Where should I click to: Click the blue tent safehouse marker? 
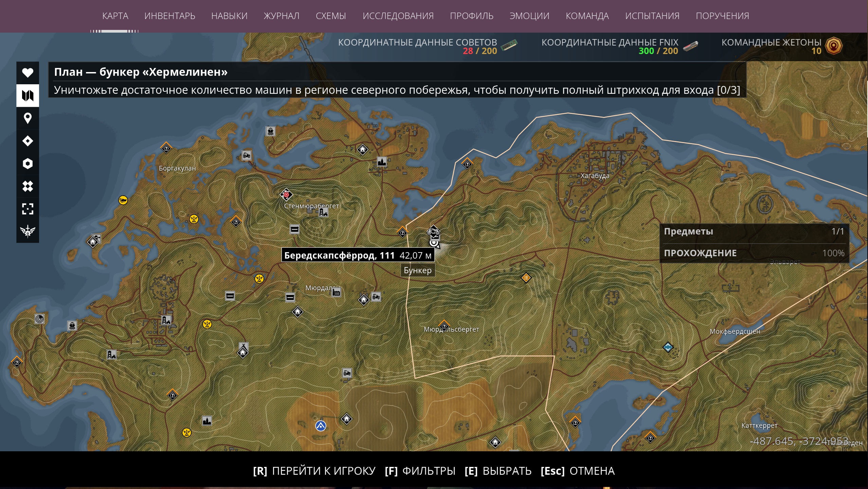(321, 425)
